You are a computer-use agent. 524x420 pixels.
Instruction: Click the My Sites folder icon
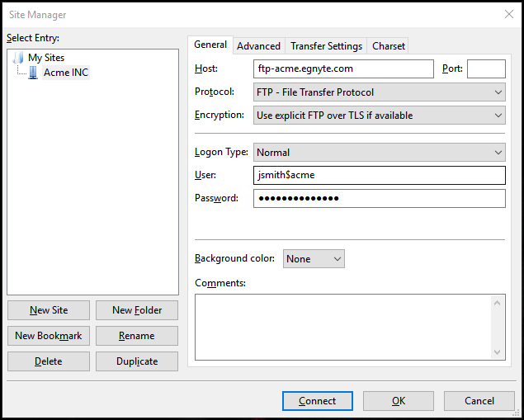click(x=19, y=58)
